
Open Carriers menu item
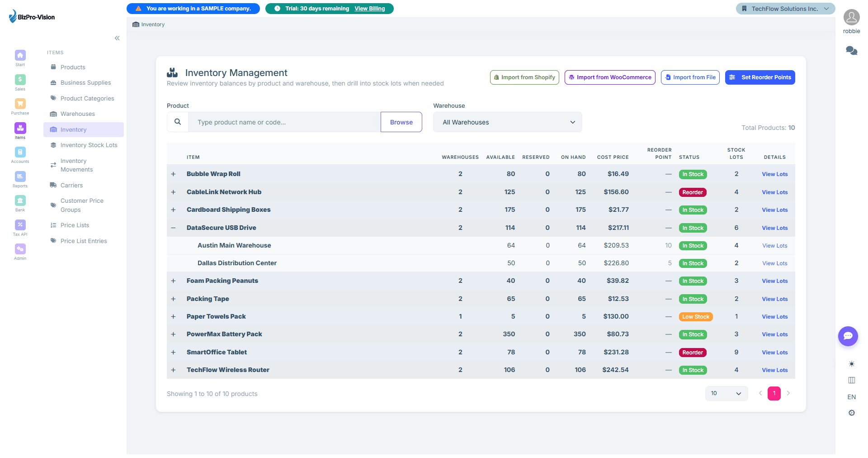(84, 185)
